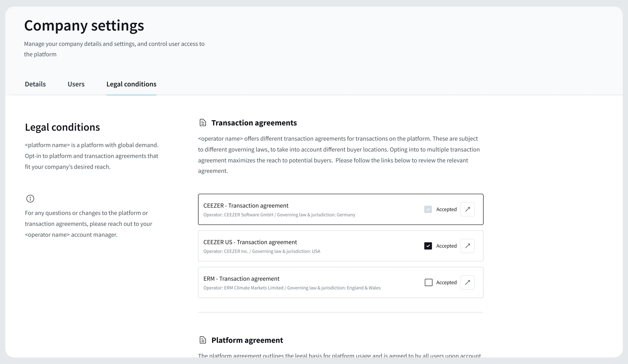Check the ERM agreement Accepted checkbox

pyautogui.click(x=428, y=282)
